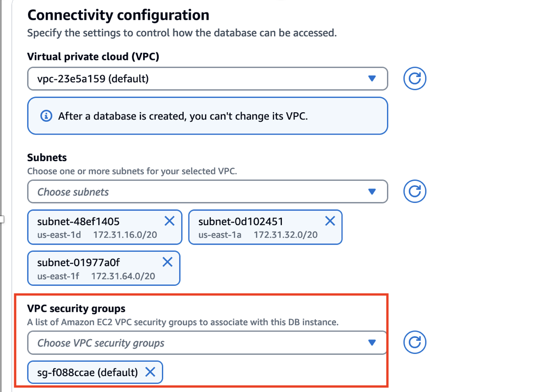Viewport: 552px width, 392px height.
Task: Click 'Specify the settings to control' description
Action: click(182, 33)
